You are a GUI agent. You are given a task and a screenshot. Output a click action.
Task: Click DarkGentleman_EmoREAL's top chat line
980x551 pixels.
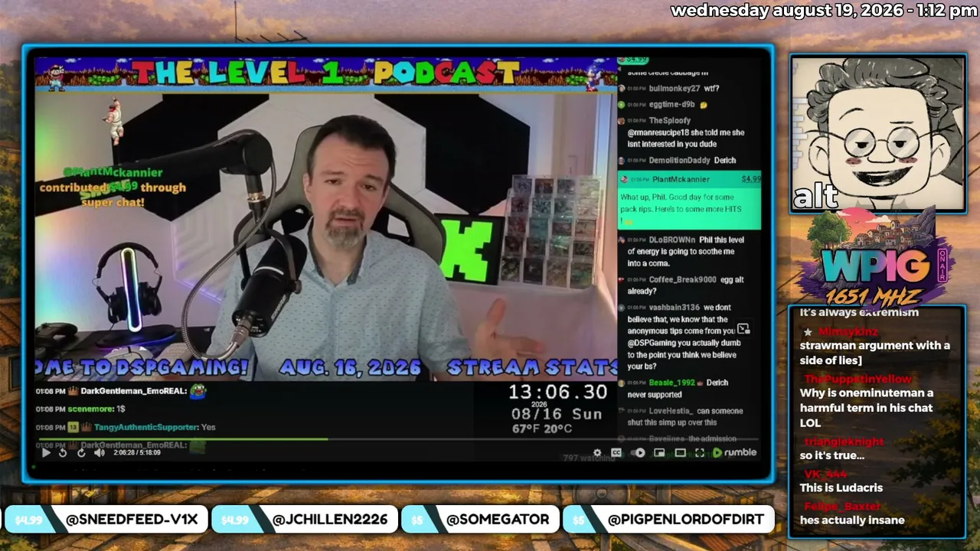121,391
